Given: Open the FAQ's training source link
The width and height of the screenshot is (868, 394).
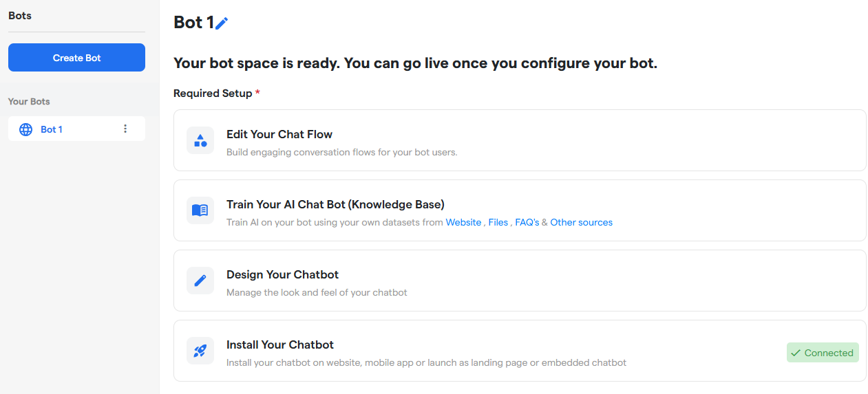Looking at the screenshot, I should click(x=527, y=222).
